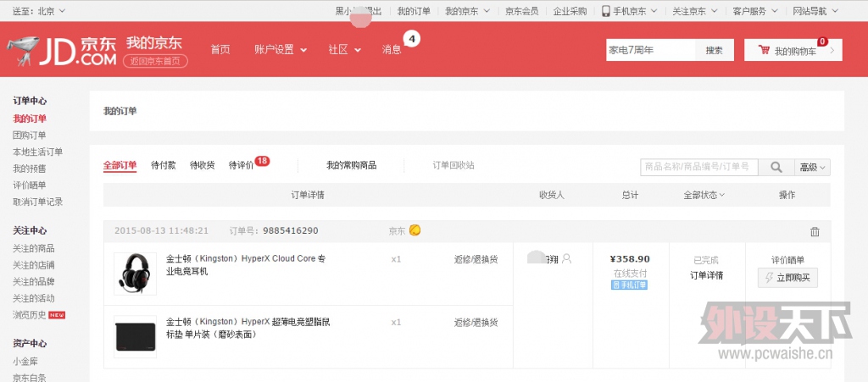Expand the 手机京东 dropdown
This screenshot has height=382, width=868.
(x=630, y=10)
